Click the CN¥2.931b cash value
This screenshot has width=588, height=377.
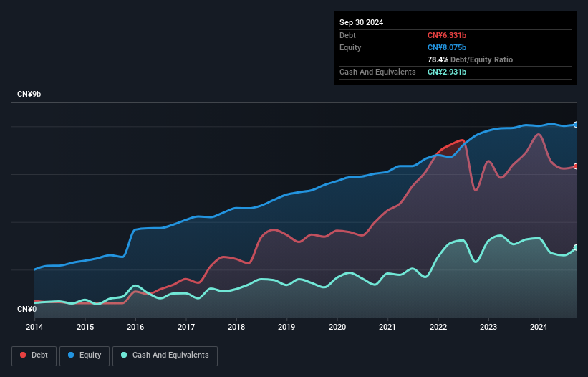click(447, 72)
